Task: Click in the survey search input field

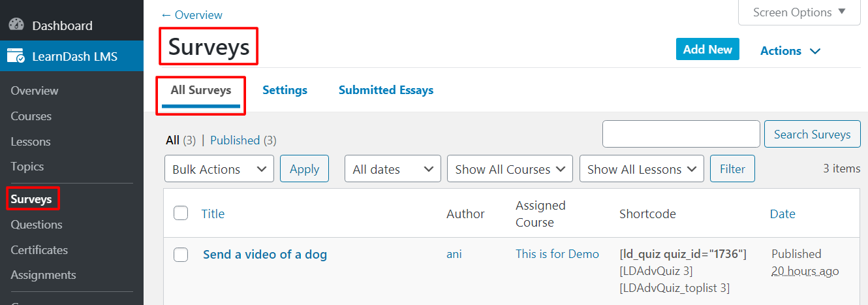Action: [681, 134]
